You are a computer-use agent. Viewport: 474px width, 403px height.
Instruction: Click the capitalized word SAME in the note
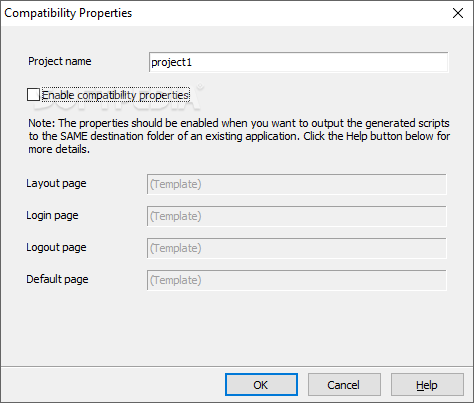pyautogui.click(x=74, y=136)
